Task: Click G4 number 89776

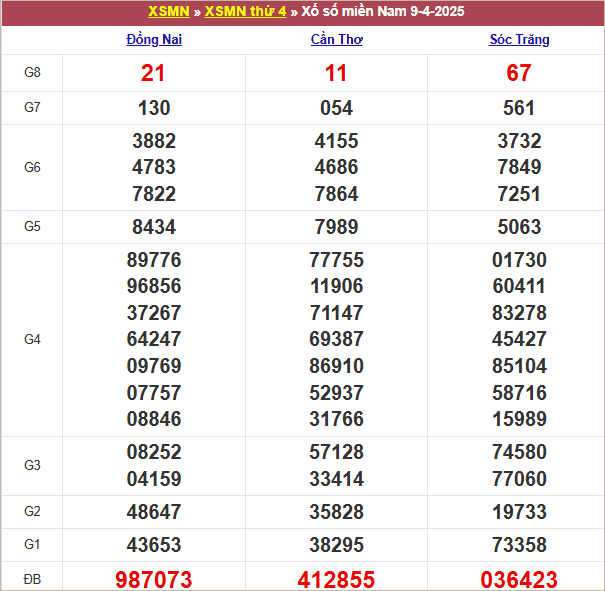Action: (154, 260)
